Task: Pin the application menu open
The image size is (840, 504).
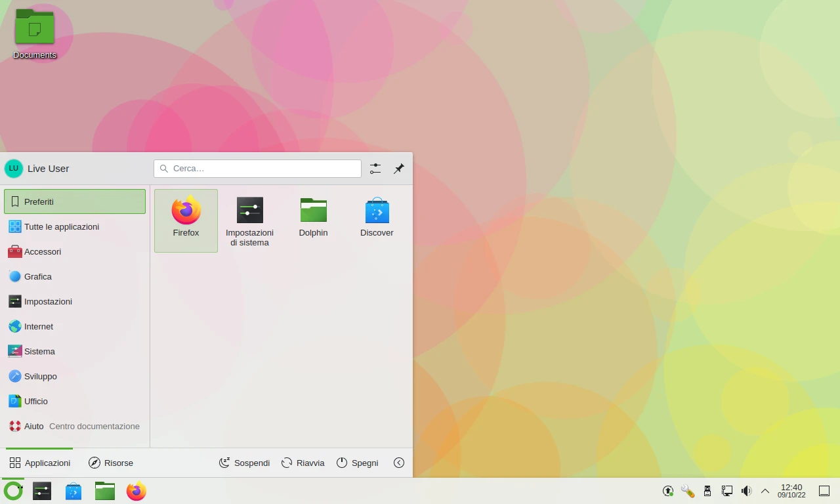Action: 398,169
